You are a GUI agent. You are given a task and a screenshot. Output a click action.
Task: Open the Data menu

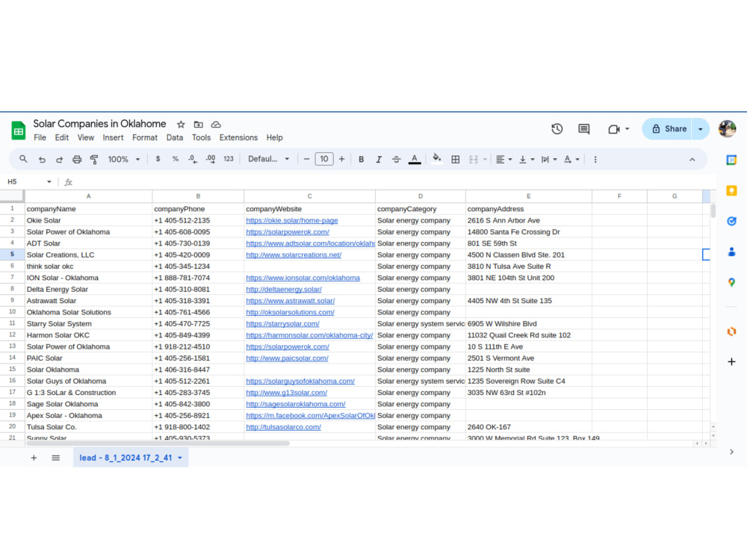pyautogui.click(x=174, y=137)
